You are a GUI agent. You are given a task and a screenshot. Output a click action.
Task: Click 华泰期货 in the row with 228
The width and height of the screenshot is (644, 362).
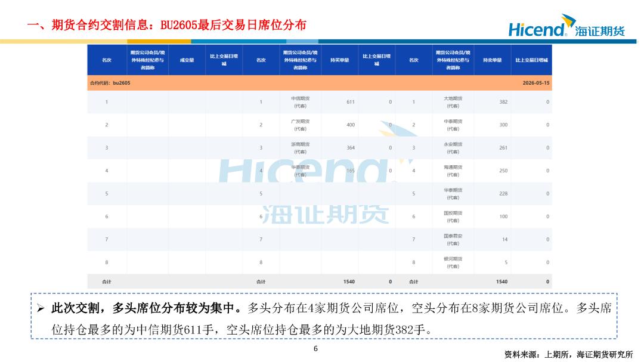(x=453, y=194)
